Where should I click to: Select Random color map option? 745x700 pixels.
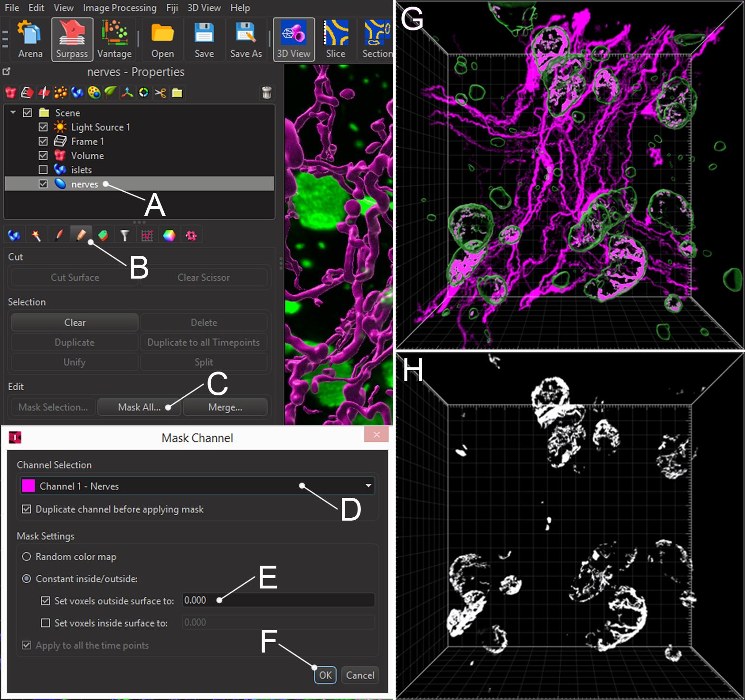(x=27, y=557)
